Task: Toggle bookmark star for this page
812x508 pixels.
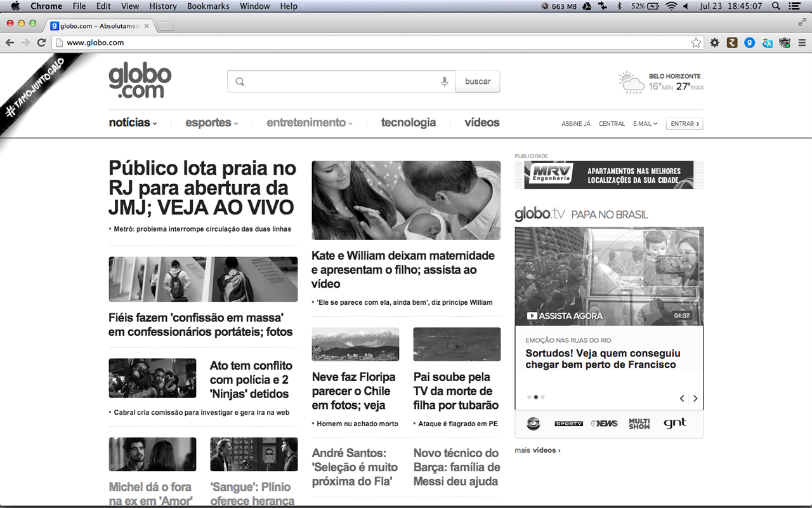Action: (696, 43)
